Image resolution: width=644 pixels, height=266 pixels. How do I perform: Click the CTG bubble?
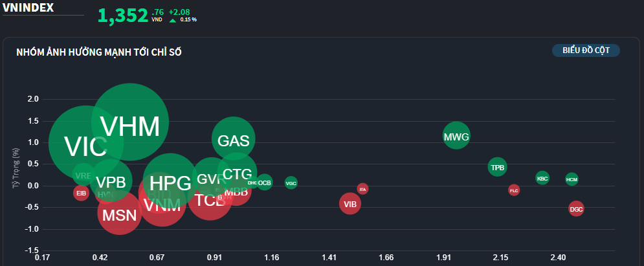point(237,173)
